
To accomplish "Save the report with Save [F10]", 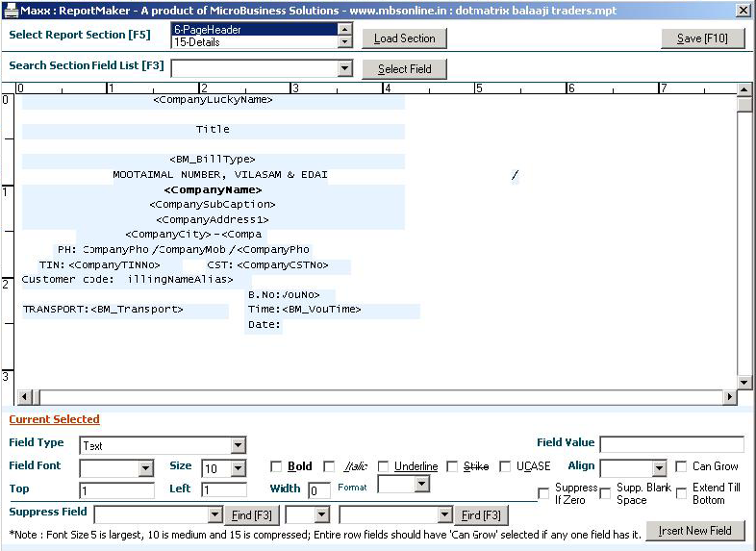I will click(703, 38).
